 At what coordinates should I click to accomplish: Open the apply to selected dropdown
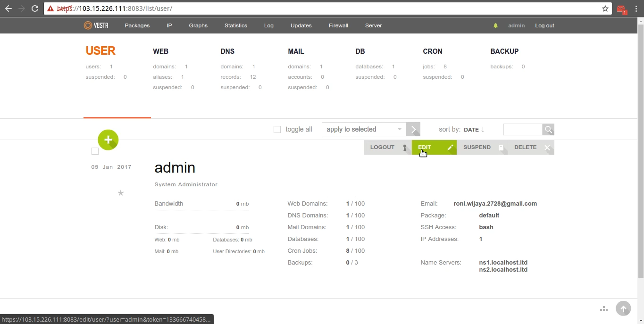364,129
